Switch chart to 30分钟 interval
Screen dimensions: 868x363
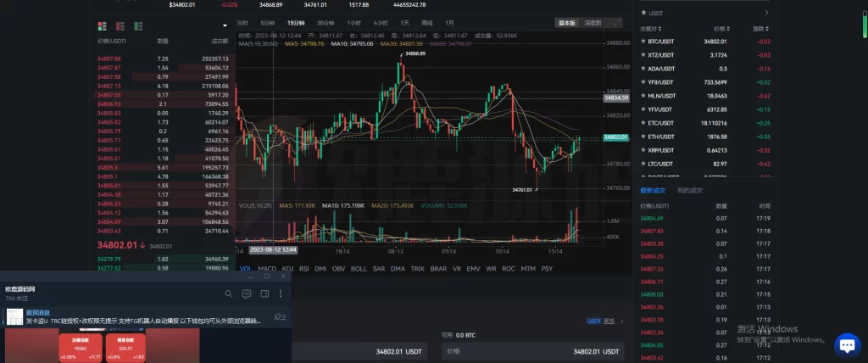[x=325, y=23]
